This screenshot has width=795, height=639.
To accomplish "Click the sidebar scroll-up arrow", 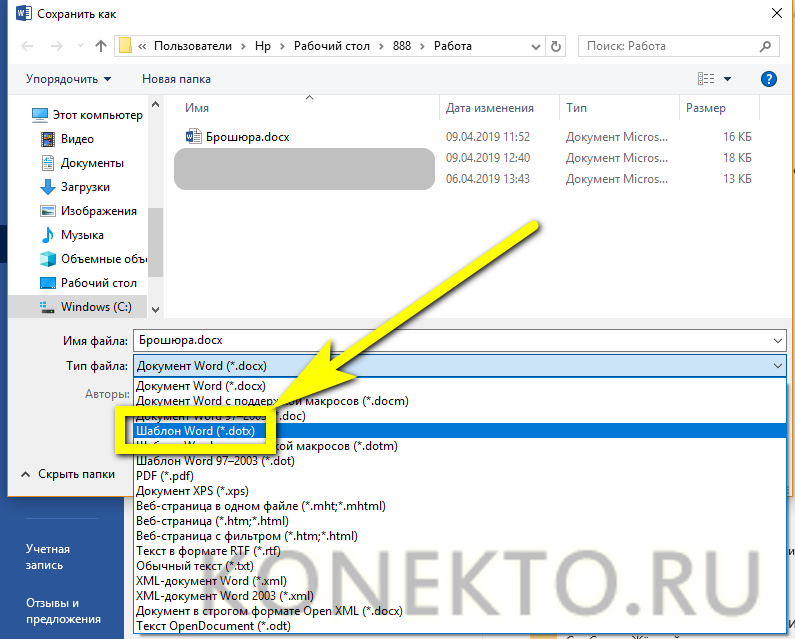I will tap(156, 104).
